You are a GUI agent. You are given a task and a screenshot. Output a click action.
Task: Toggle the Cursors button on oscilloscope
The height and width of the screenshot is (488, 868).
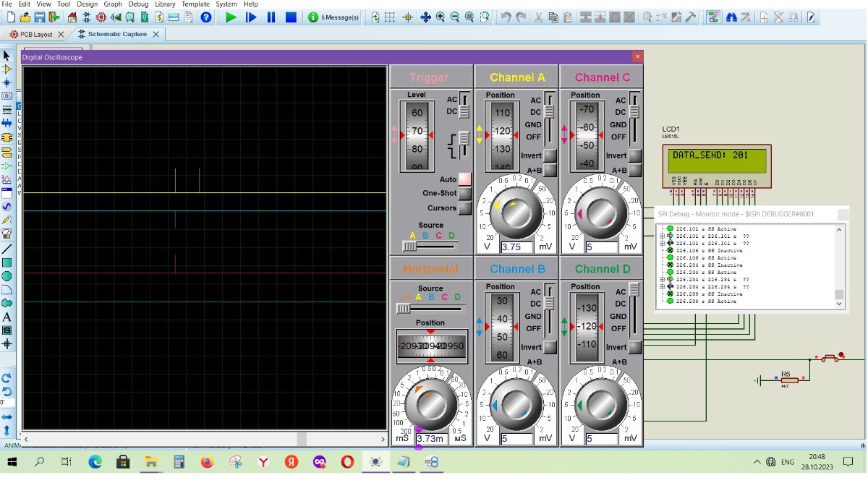(x=464, y=208)
